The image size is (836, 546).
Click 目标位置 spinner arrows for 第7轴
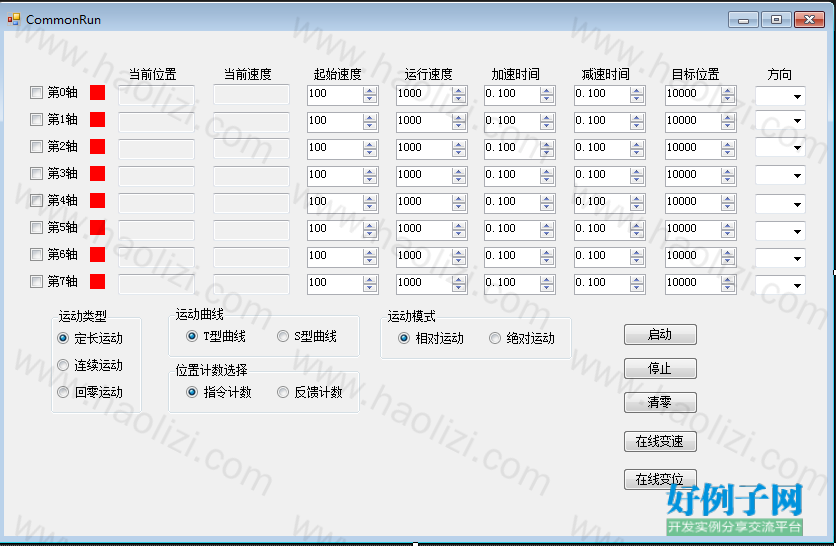(x=728, y=284)
